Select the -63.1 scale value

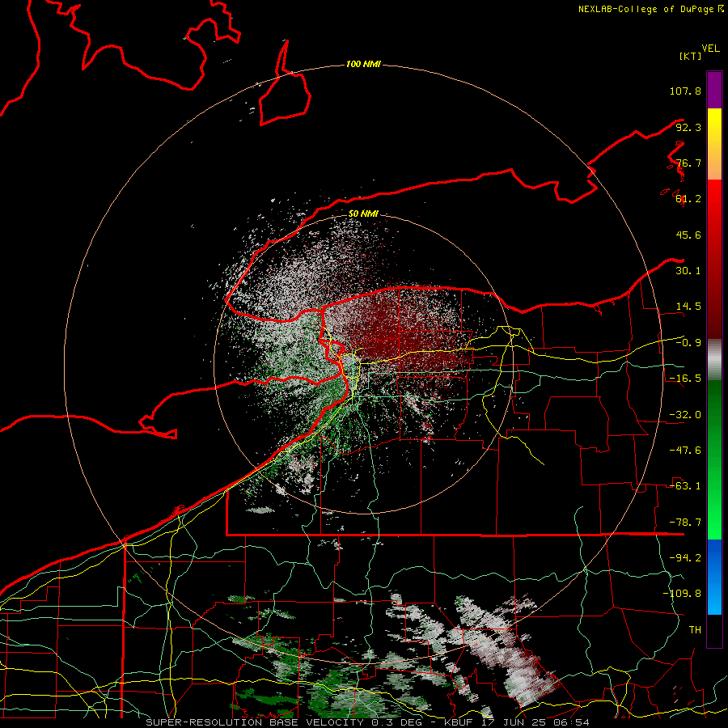[x=685, y=486]
